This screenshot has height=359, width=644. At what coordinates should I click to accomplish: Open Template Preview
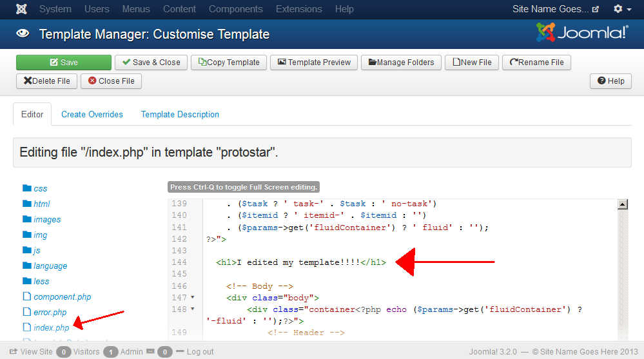click(x=314, y=63)
